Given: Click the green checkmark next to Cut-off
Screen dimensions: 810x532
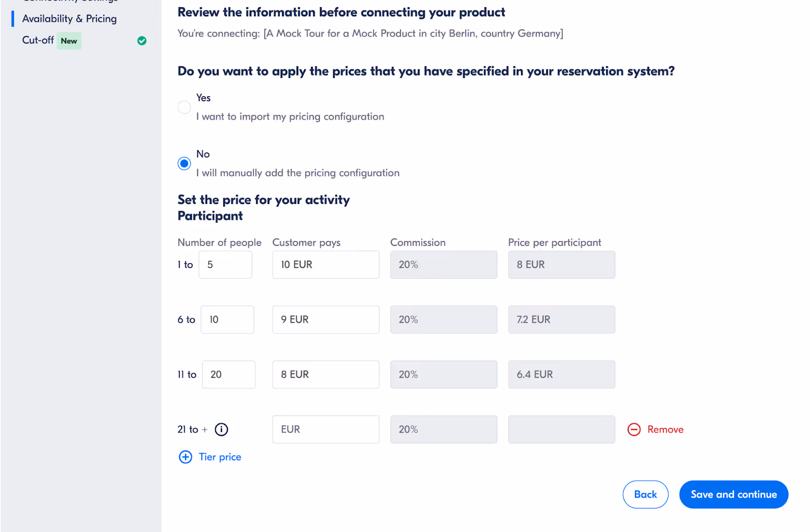Looking at the screenshot, I should (x=142, y=40).
